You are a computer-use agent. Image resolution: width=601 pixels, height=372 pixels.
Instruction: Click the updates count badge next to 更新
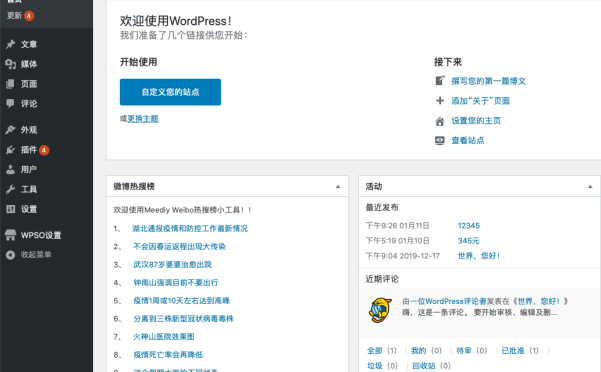(x=29, y=16)
